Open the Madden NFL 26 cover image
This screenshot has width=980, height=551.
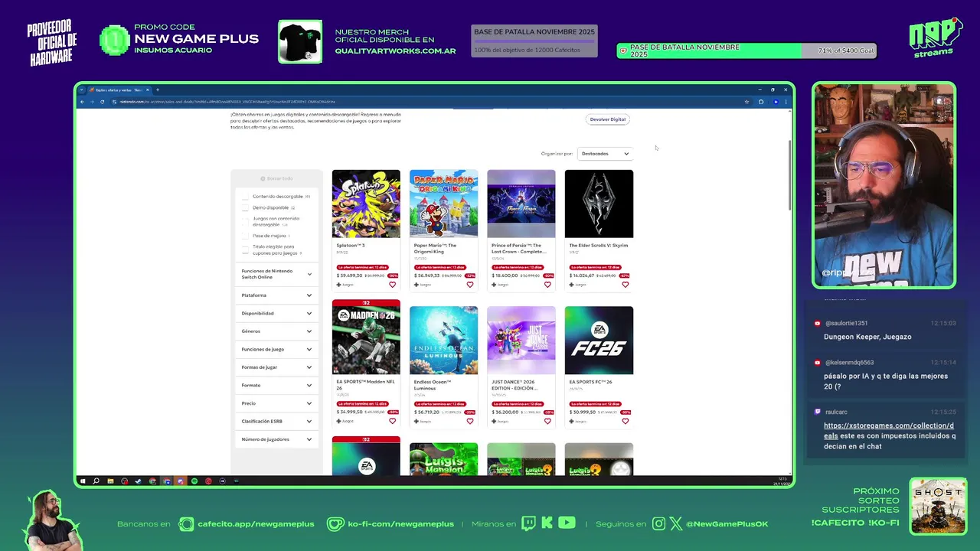pos(366,341)
